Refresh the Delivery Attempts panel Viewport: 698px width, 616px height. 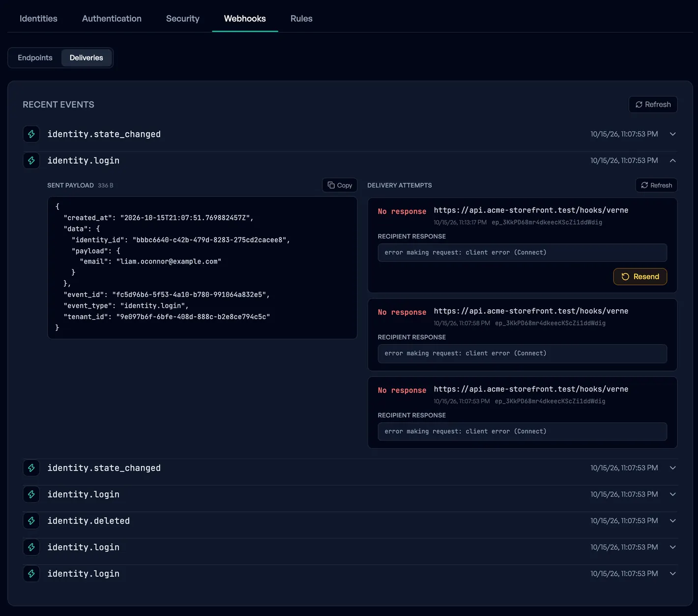pyautogui.click(x=656, y=185)
